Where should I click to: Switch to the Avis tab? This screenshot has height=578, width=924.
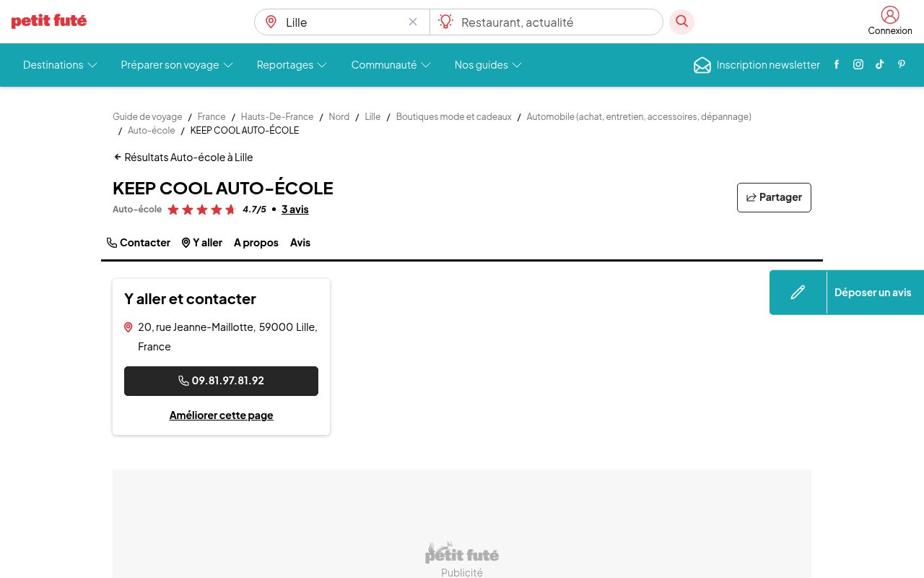point(300,243)
